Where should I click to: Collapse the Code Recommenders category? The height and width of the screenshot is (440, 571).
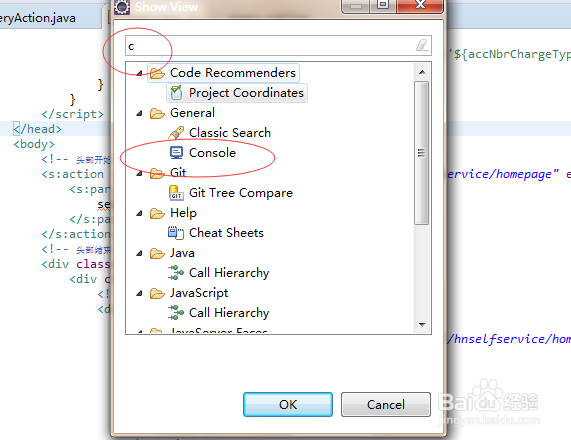point(139,73)
